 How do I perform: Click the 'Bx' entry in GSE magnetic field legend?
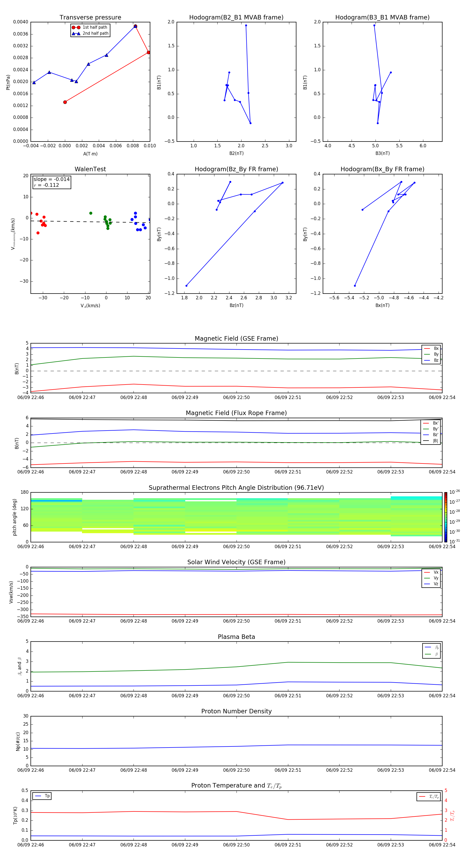(x=431, y=349)
